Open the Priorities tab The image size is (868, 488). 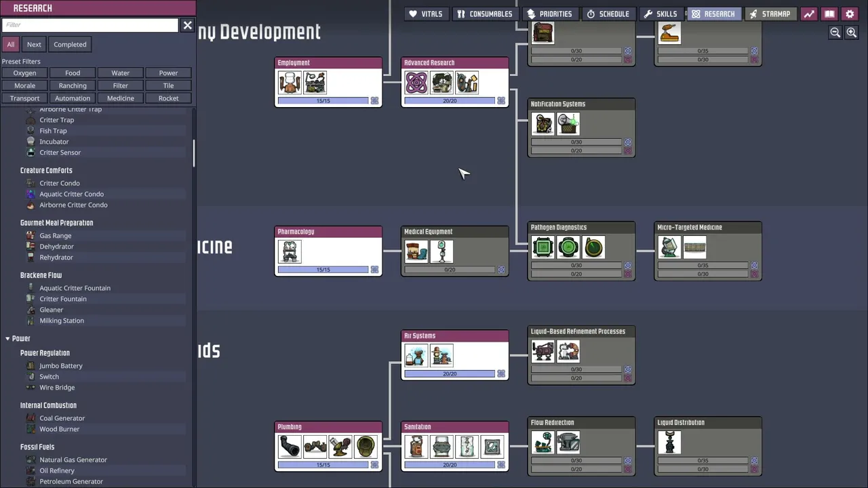tap(550, 14)
